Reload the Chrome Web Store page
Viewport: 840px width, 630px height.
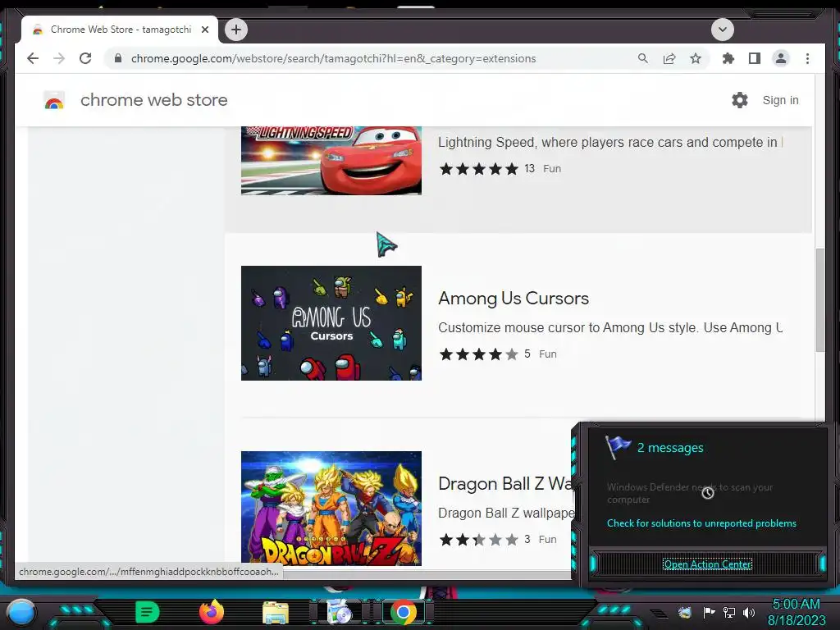pos(85,58)
